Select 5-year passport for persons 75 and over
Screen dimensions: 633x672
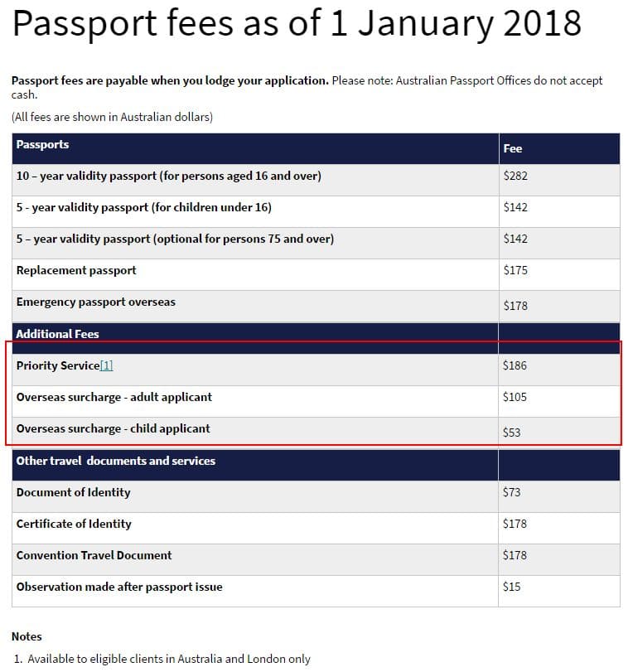316,243
